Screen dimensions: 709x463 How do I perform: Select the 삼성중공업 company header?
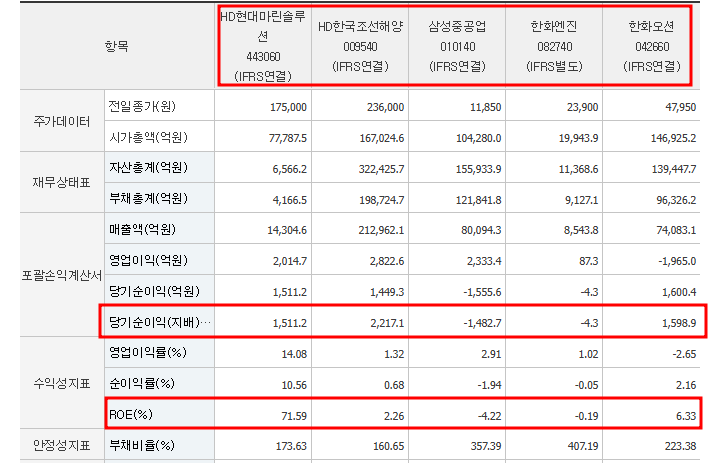(457, 46)
